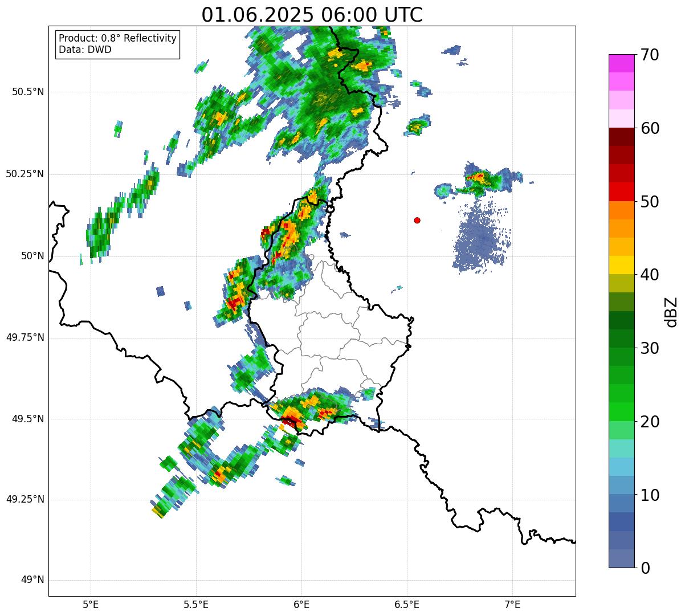Click the 5.5°E longitude label
This screenshot has width=685, height=616.
coord(196,604)
